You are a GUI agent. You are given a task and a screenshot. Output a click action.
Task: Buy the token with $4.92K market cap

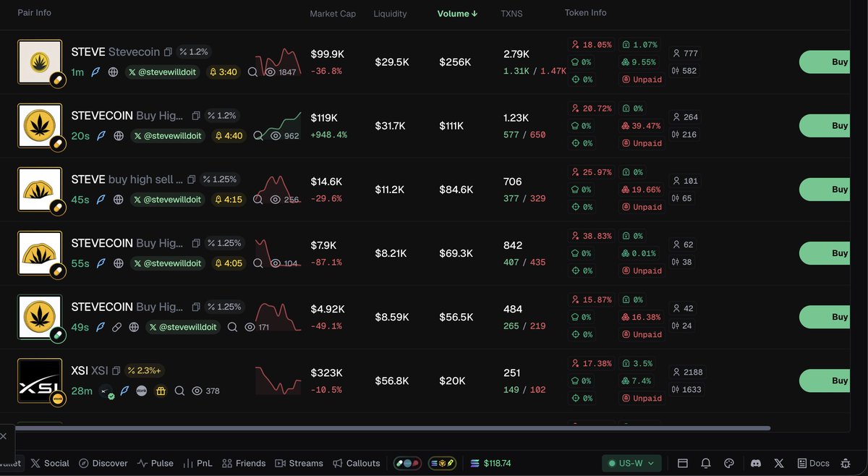825,317
